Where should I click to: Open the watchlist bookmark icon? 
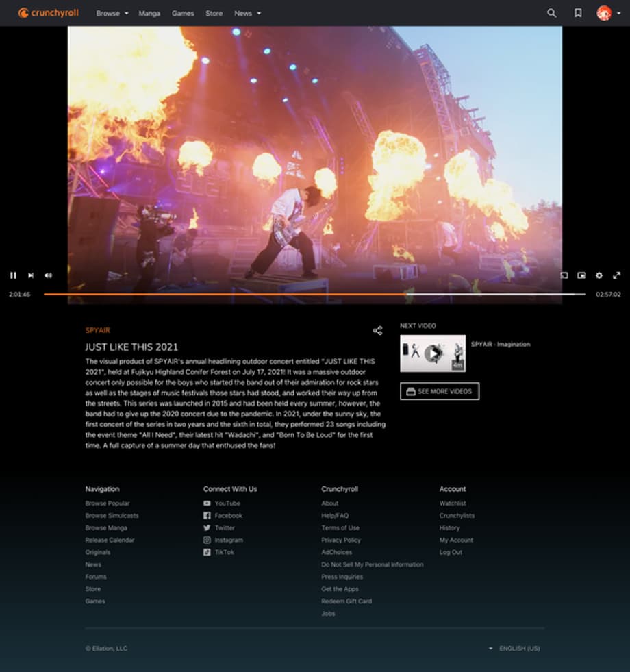click(578, 13)
